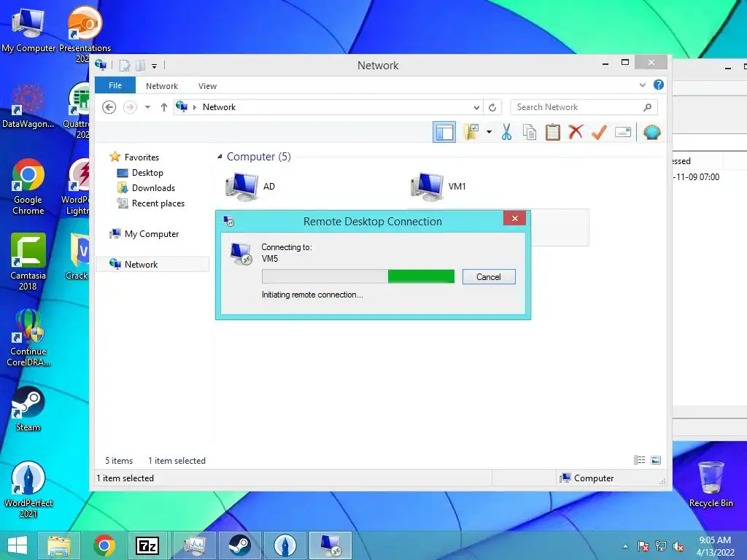Screen dimensions: 747x560
Task: Select My Computer in navigation pane
Action: point(144,234)
